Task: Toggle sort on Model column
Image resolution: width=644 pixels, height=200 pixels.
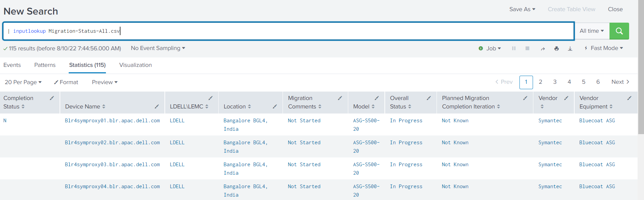Action: [x=373, y=106]
